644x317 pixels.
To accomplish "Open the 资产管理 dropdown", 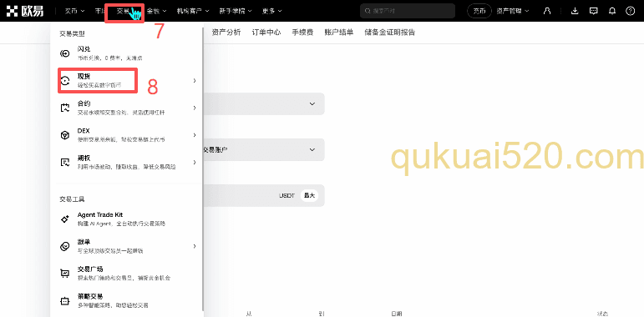I will point(513,11).
